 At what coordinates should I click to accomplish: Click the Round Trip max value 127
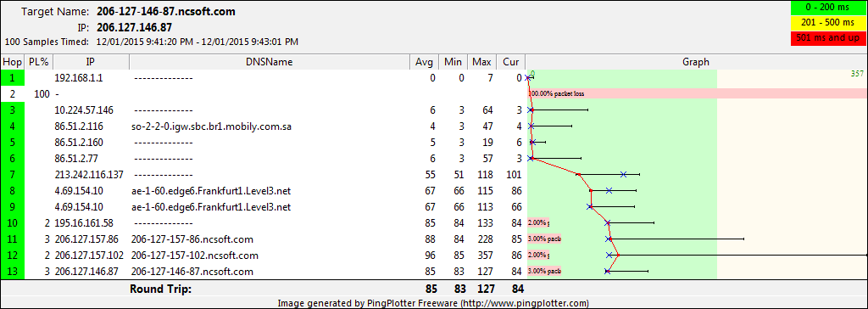485,289
